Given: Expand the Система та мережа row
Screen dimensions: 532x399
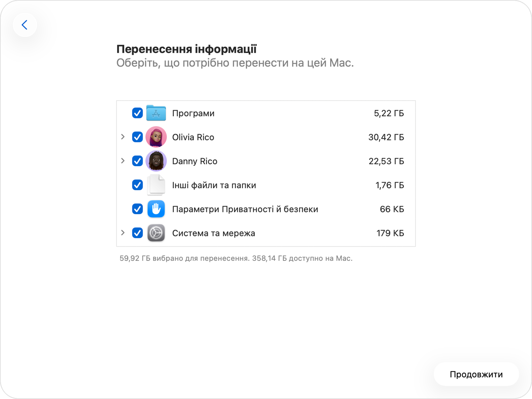Looking at the screenshot, I should click(x=123, y=233).
